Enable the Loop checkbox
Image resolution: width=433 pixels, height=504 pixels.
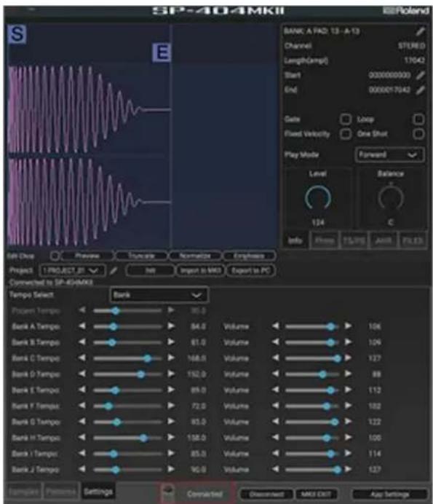pyautogui.click(x=418, y=119)
